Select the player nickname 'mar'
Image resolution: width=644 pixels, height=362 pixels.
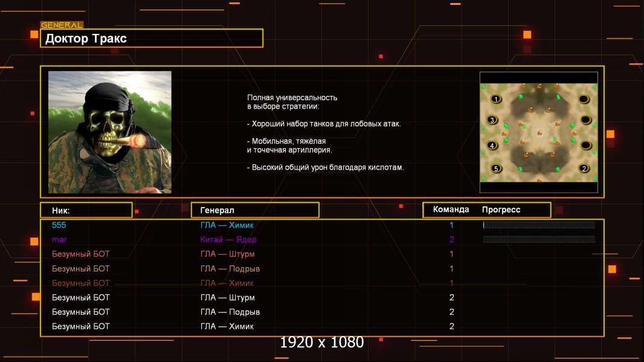pos(59,240)
